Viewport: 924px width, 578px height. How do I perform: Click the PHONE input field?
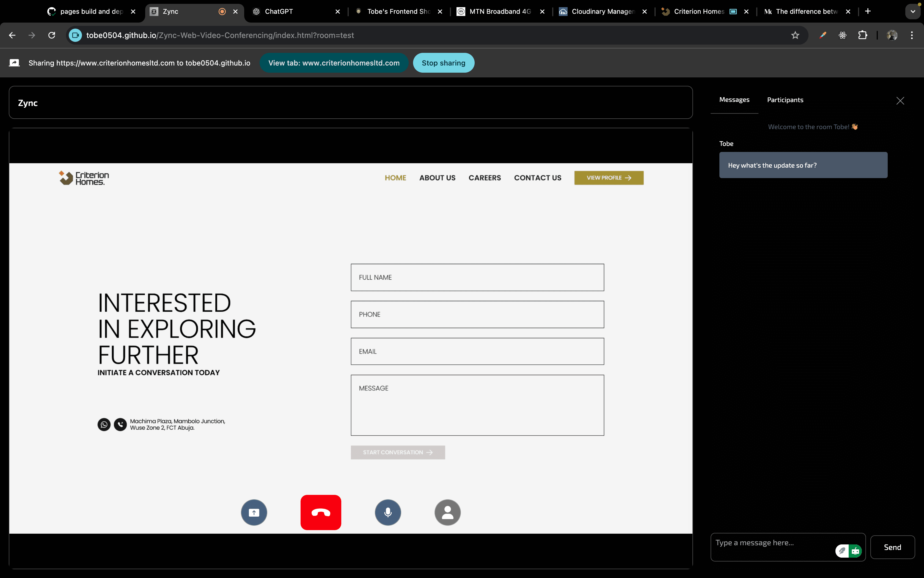(x=477, y=314)
